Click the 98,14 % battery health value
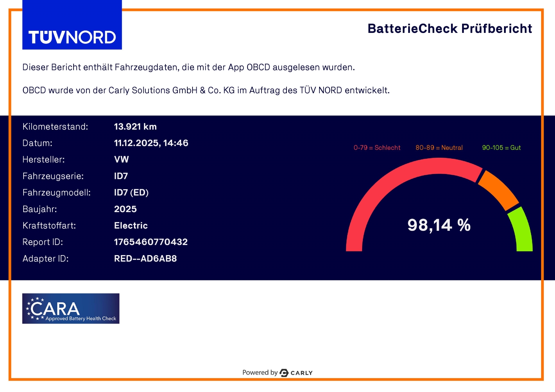 pos(439,225)
